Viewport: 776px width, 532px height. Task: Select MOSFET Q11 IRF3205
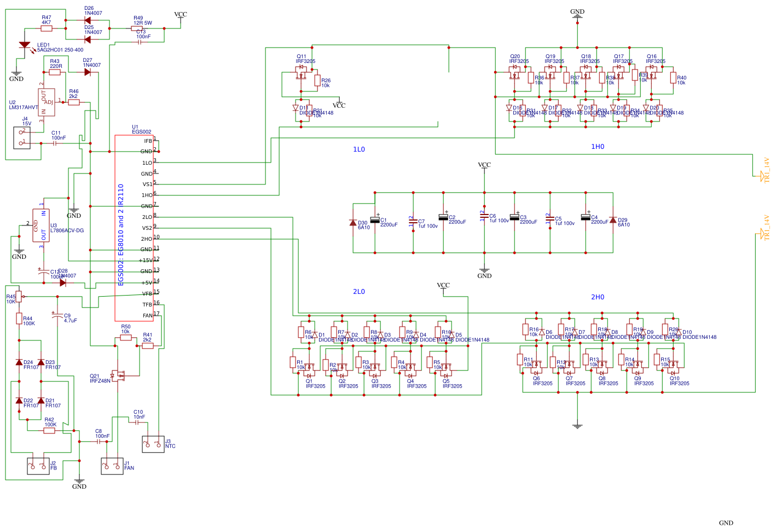point(300,71)
